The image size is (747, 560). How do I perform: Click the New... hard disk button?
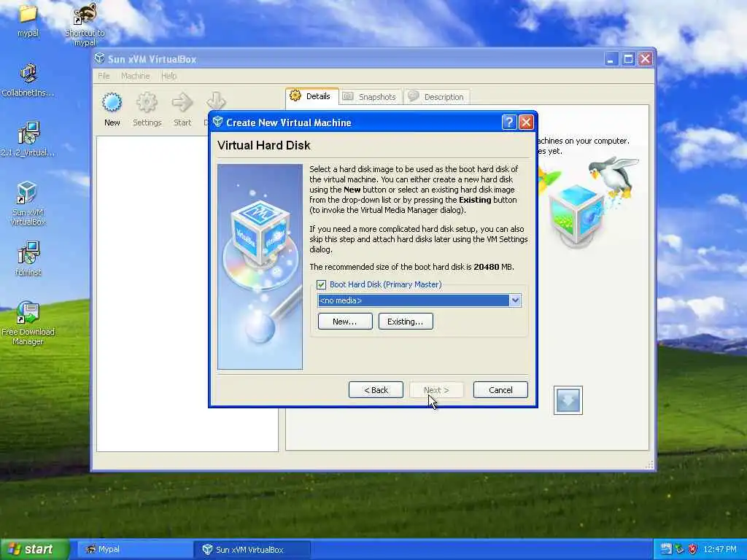(345, 322)
